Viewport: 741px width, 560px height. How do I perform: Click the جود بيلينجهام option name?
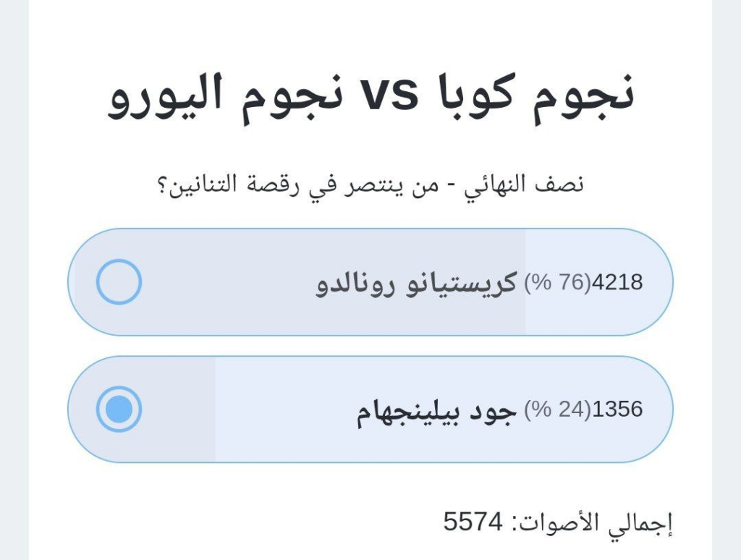[436, 410]
